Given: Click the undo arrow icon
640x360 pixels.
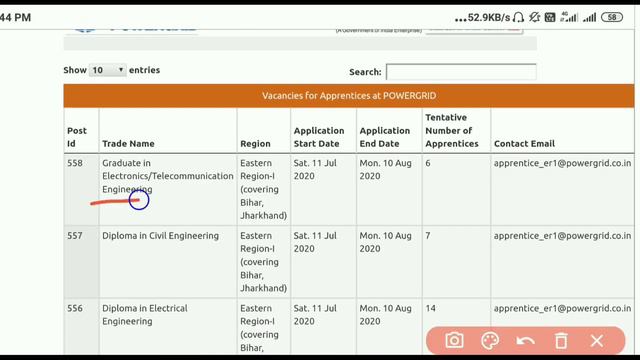Looking at the screenshot, I should coord(525,340).
